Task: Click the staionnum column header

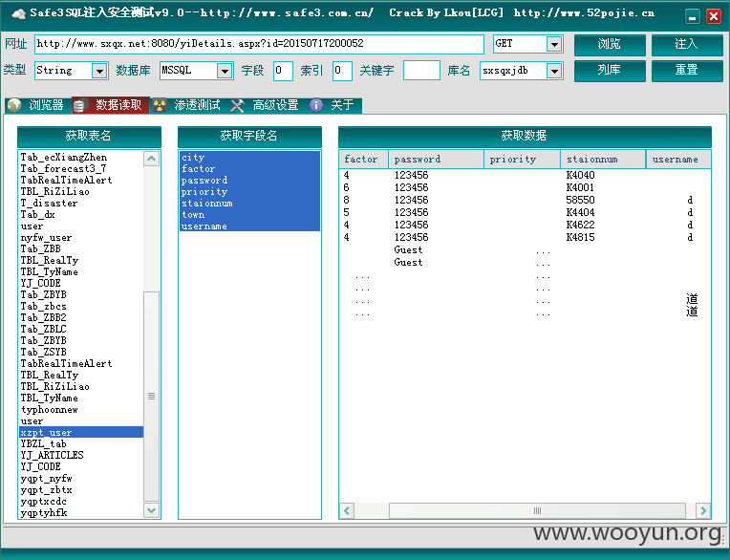Action: point(603,160)
